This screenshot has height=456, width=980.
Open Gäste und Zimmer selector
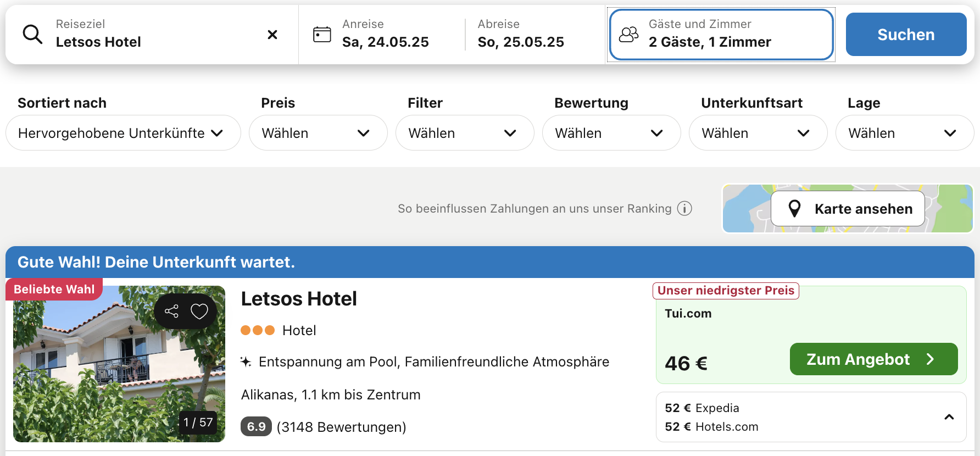(721, 35)
